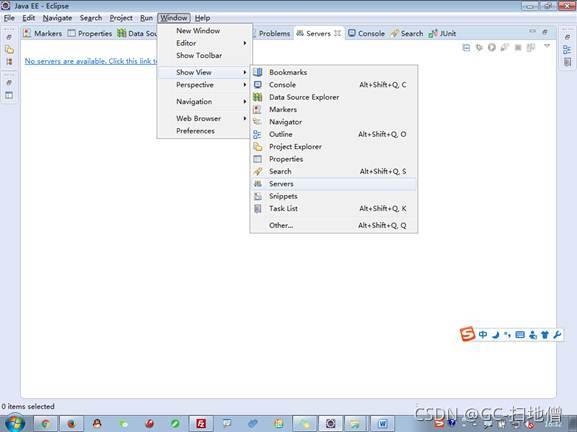
Task: Click New Window in Window menu
Action: (204, 31)
